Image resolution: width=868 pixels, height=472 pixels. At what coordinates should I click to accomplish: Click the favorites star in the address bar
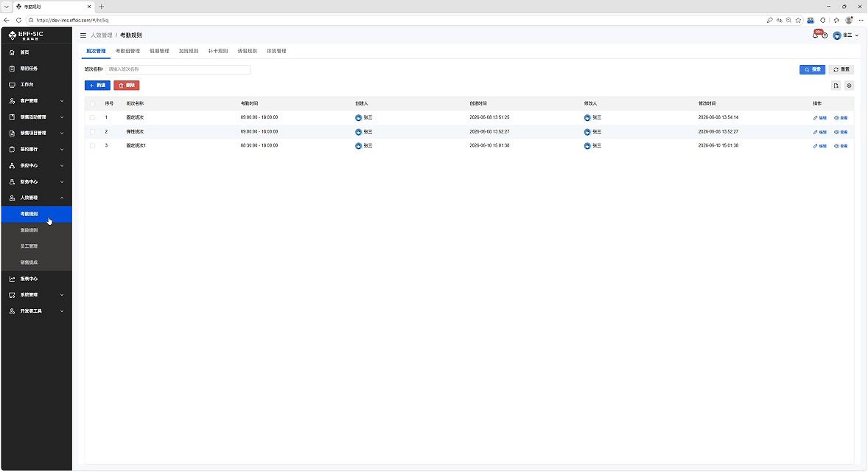tap(798, 20)
